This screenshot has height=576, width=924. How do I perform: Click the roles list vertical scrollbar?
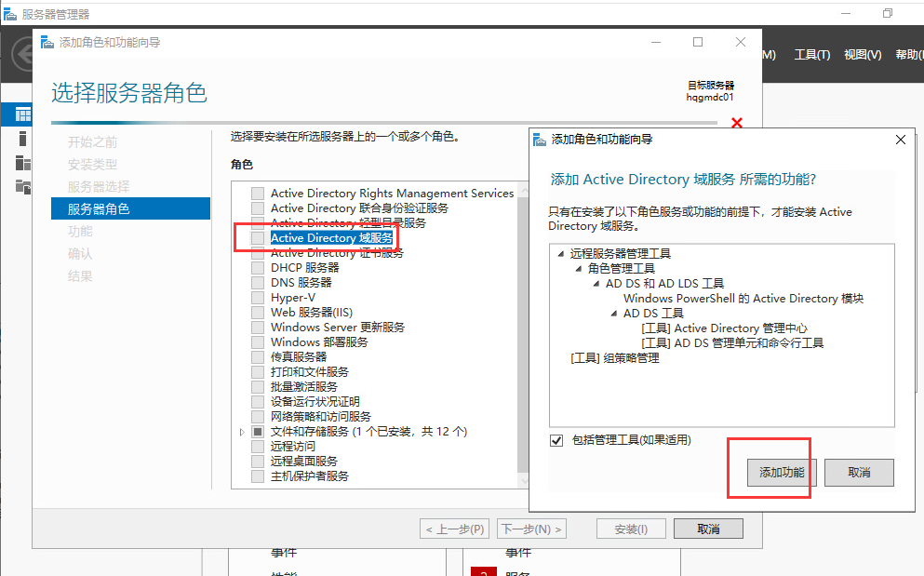(x=523, y=335)
